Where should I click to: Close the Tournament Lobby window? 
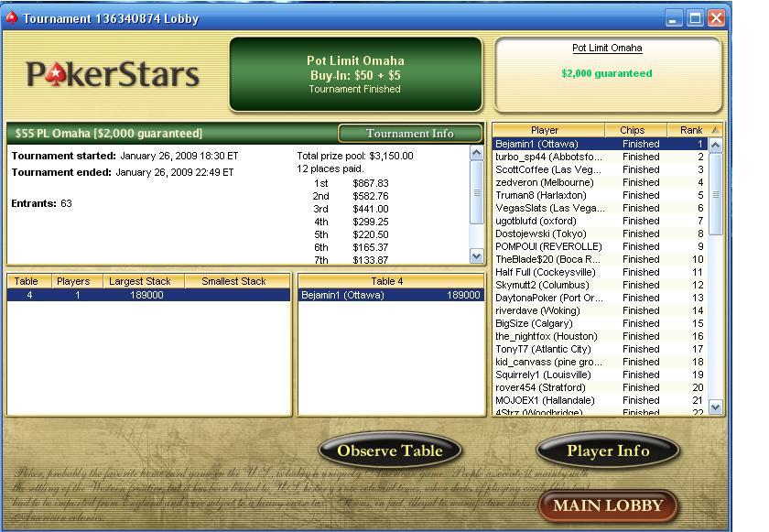(717, 18)
